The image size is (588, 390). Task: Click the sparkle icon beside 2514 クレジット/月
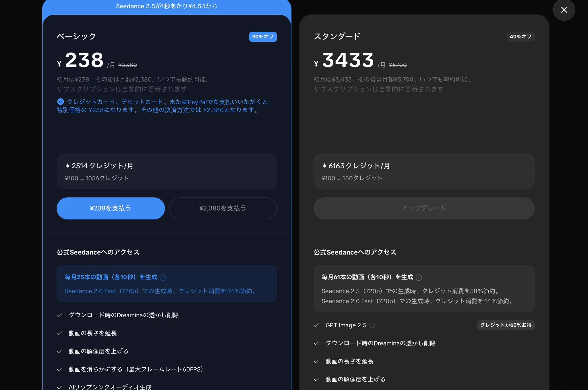tap(67, 166)
